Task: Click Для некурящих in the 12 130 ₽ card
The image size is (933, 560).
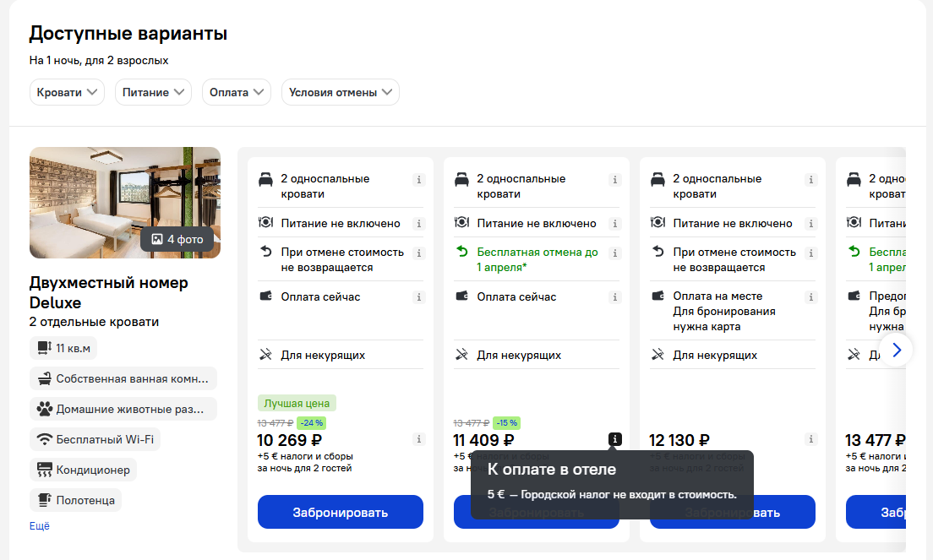Action: pyautogui.click(x=715, y=355)
